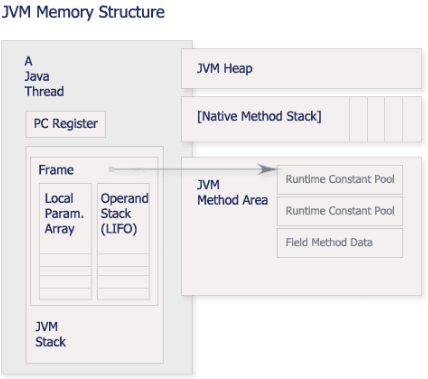This screenshot has height=379, width=428.
Task: Click the JVM Stack label
Action: (50, 334)
